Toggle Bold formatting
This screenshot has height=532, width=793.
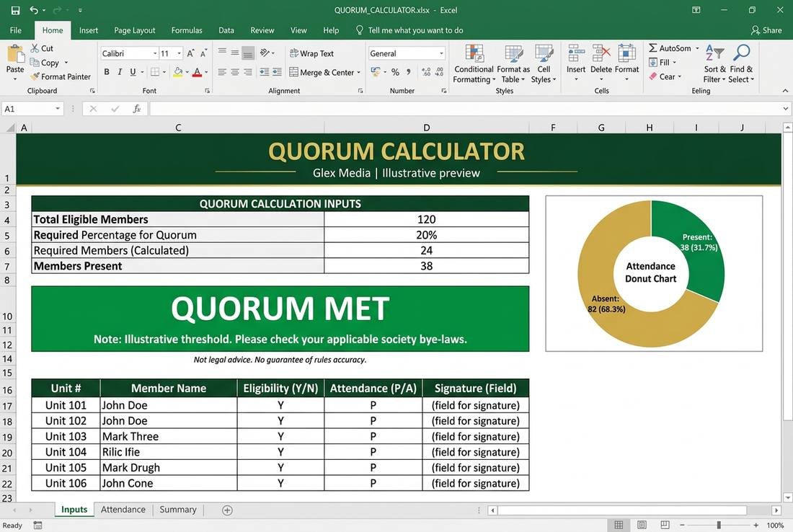(x=107, y=72)
